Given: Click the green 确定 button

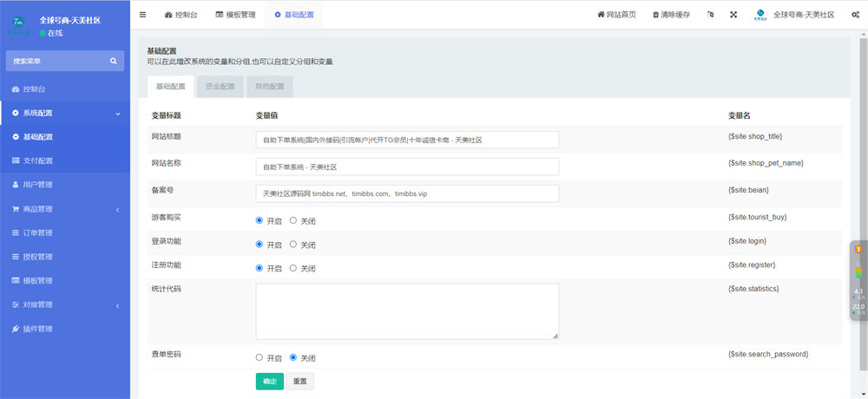Looking at the screenshot, I should pyautogui.click(x=269, y=382).
